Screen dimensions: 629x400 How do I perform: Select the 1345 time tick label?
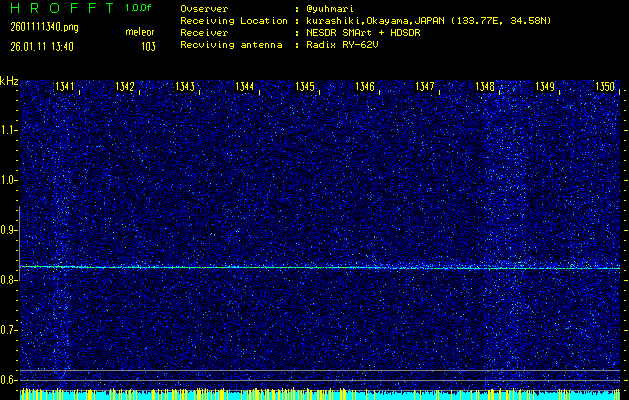[x=305, y=88]
